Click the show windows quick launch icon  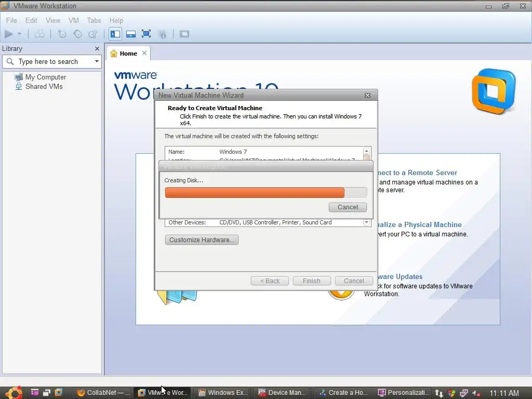click(x=47, y=393)
